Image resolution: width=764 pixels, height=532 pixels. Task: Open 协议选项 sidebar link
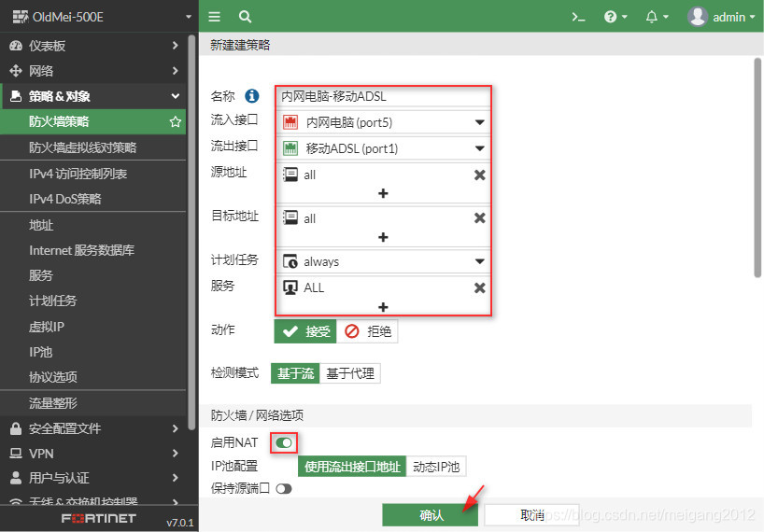(x=92, y=377)
